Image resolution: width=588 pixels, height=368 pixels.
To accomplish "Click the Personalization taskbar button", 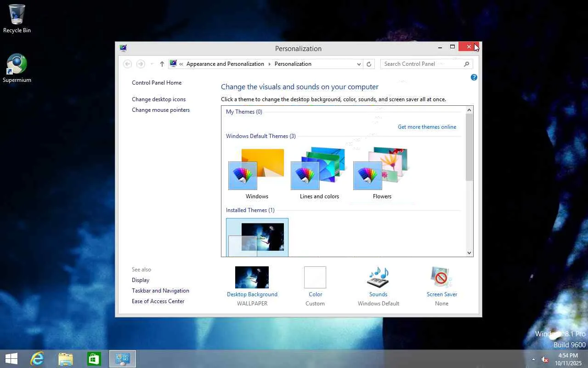I will (123, 359).
